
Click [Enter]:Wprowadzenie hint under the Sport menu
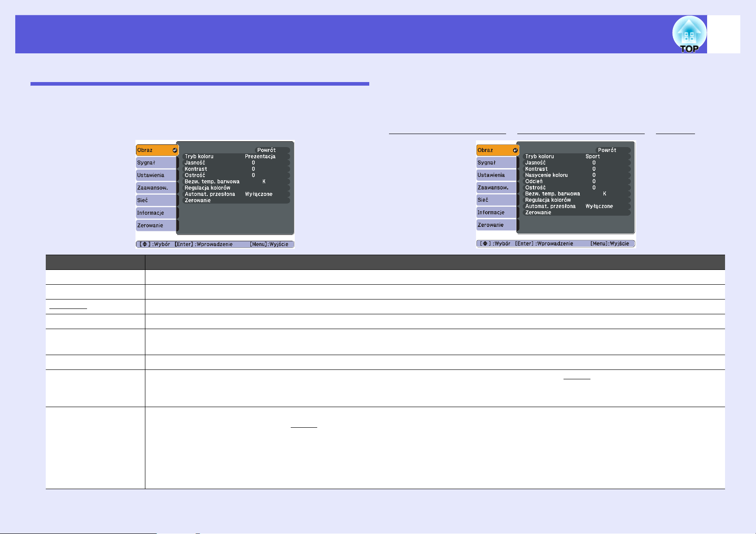pyautogui.click(x=544, y=243)
